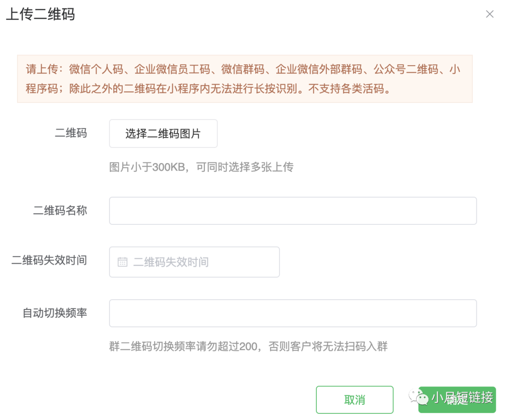Cancel the upload with the 取消 button
510x420 pixels.
(355, 400)
